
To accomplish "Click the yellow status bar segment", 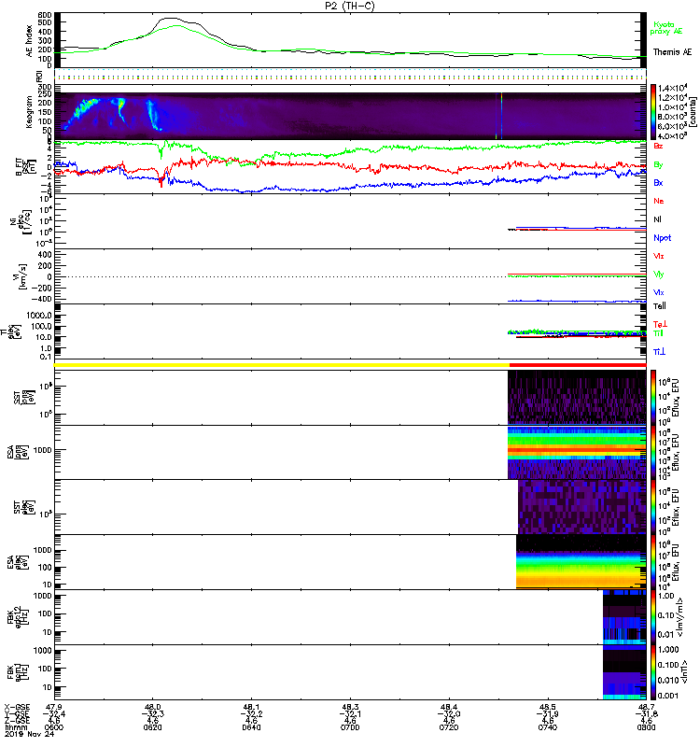I will coord(282,365).
